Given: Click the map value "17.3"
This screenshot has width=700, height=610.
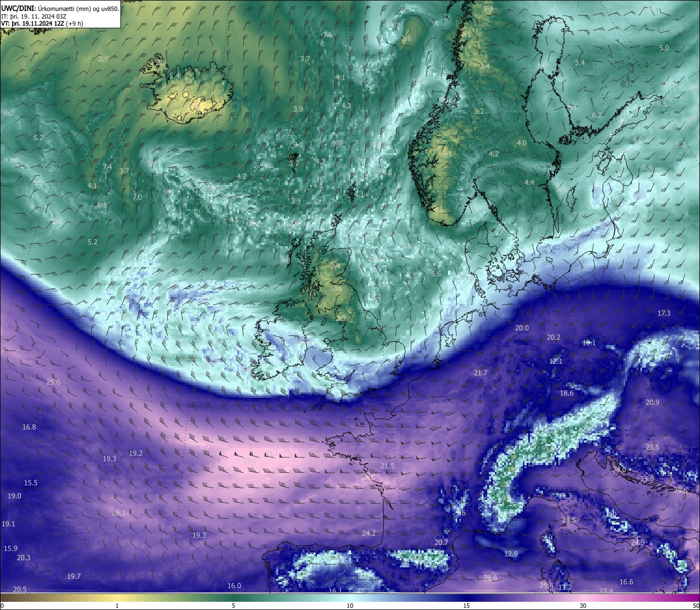Looking at the screenshot, I should coord(664,313).
